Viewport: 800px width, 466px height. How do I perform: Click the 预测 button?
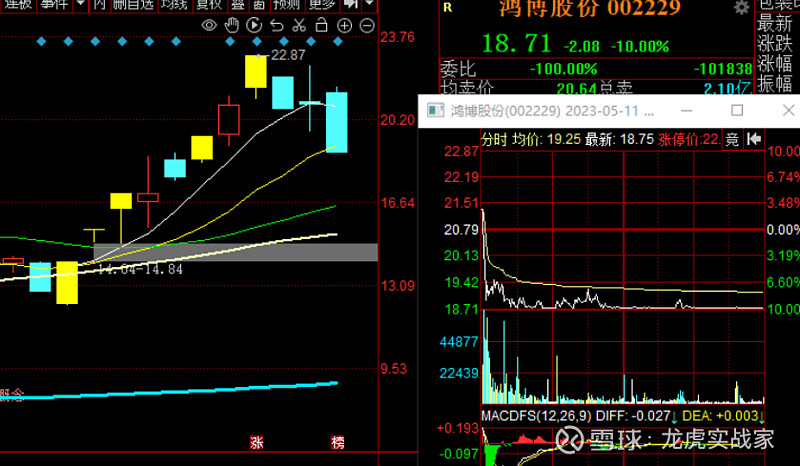click(x=286, y=4)
